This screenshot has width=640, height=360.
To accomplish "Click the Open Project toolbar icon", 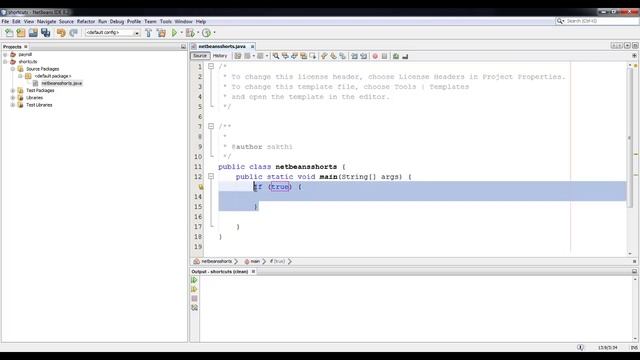I will click(x=33, y=33).
